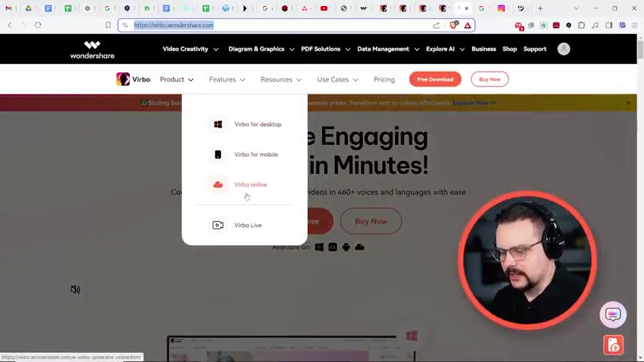Switch to the YouTube tab
Viewport: 644px width, 362px height.
pos(324,8)
